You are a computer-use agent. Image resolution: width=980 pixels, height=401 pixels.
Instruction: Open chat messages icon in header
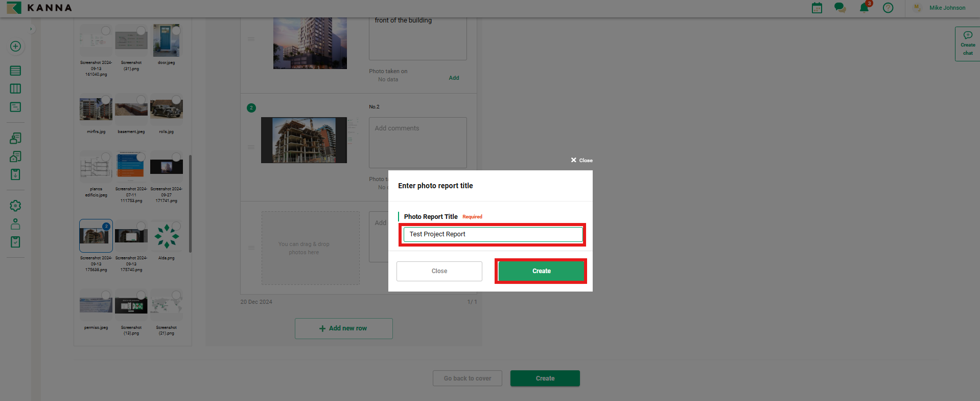click(839, 8)
